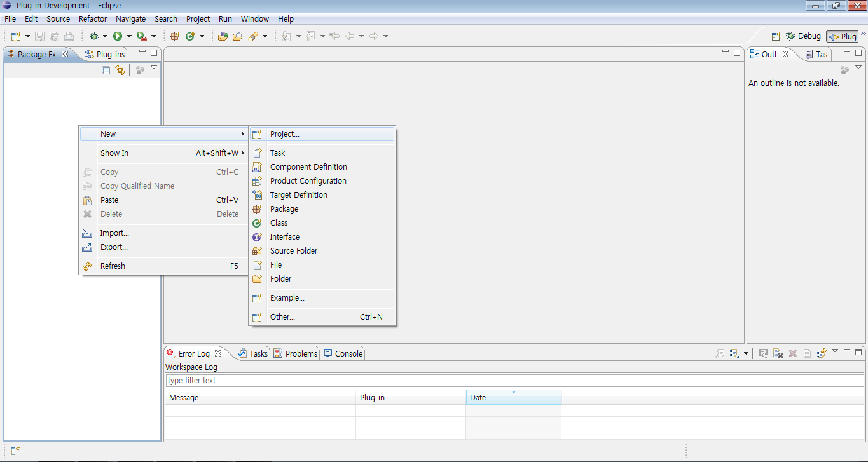Screen dimensions: 868x462
Task: Click the New Java Class toolbar icon
Action: click(x=189, y=36)
